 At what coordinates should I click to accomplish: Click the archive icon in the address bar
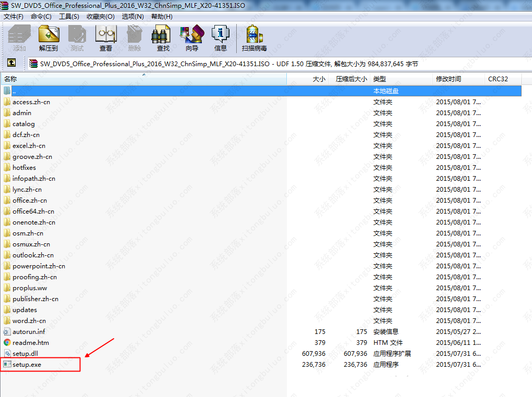(33, 64)
